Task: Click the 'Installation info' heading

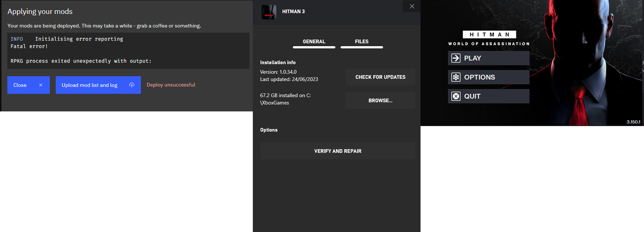Action: [278, 62]
